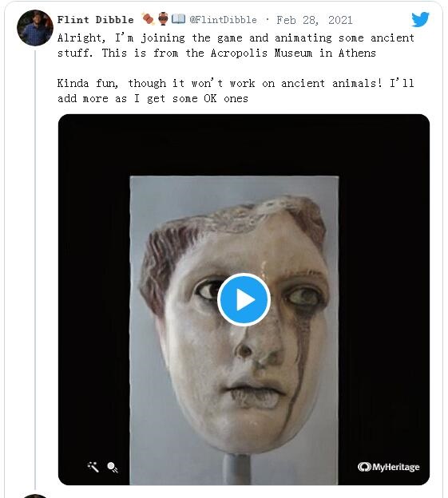Open the Feb 28, 2021 timestamp
Image resolution: width=448 pixels, height=498 pixels.
pos(314,20)
